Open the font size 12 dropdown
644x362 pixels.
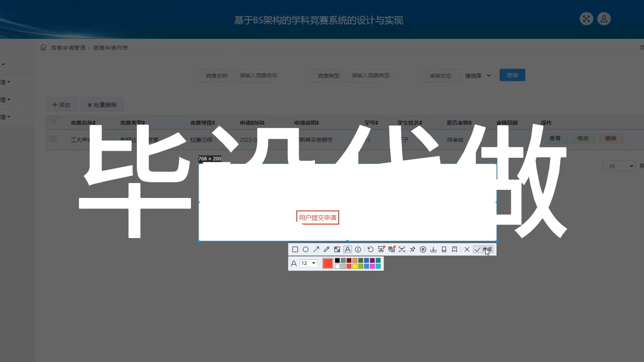(309, 263)
